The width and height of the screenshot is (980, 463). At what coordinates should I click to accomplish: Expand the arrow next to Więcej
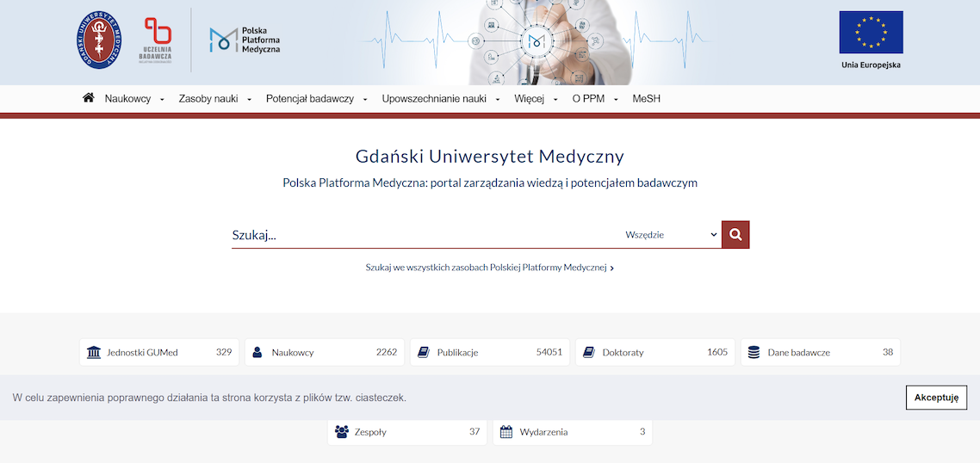pyautogui.click(x=555, y=99)
